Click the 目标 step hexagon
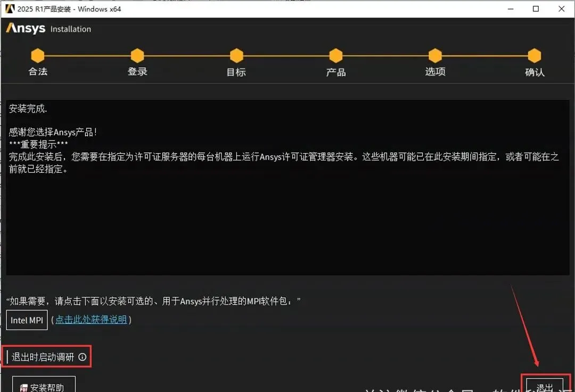This screenshot has width=575, height=392. [x=236, y=56]
